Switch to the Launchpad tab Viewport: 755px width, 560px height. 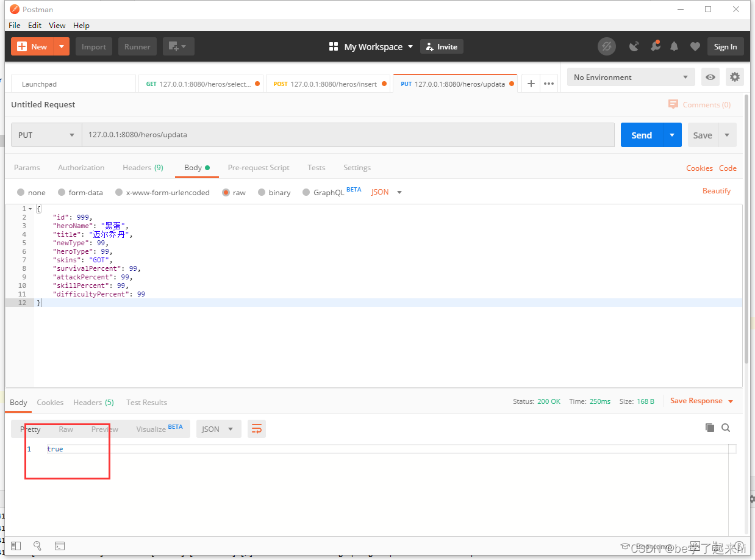coord(73,84)
